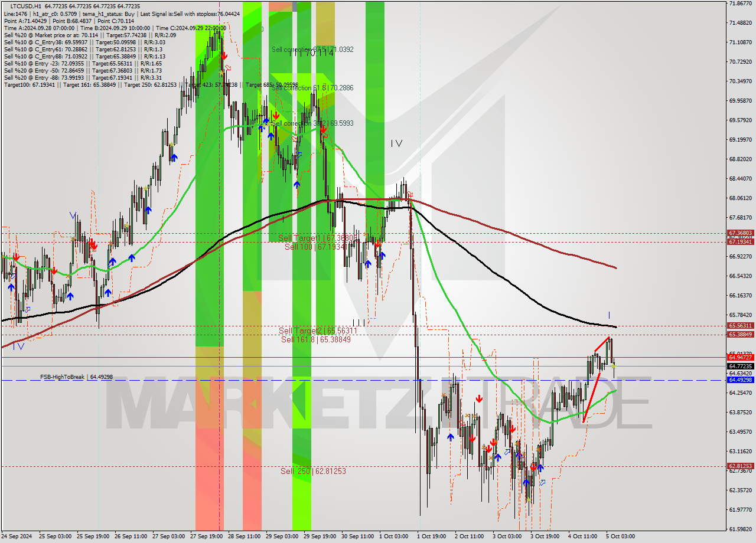Click the red 65.56311 price tag
Image resolution: width=756 pixels, height=543 pixels.
point(740,325)
